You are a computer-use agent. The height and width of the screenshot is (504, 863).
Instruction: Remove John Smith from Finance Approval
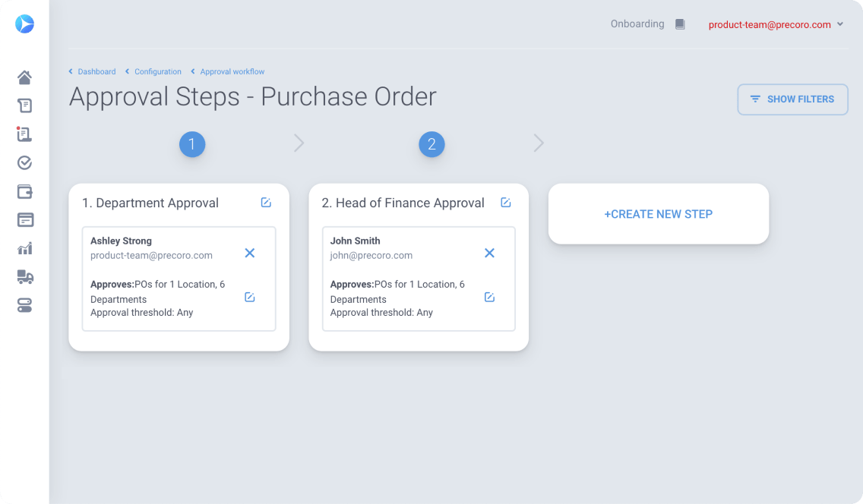[x=489, y=253]
